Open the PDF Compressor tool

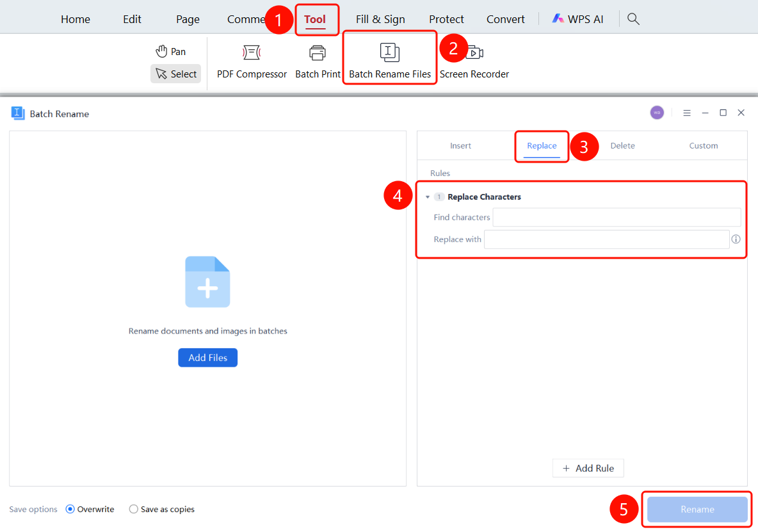(252, 61)
